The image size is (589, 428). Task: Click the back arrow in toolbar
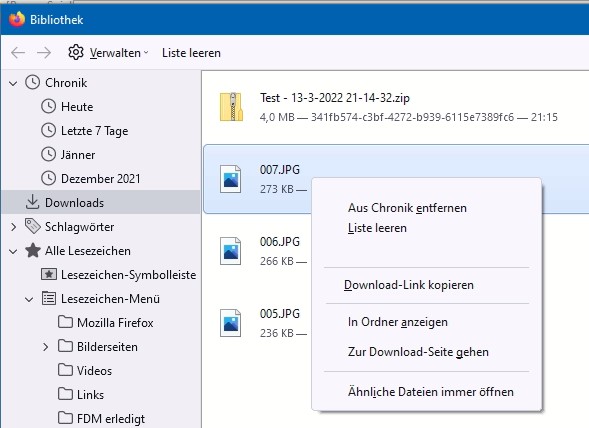tap(18, 53)
